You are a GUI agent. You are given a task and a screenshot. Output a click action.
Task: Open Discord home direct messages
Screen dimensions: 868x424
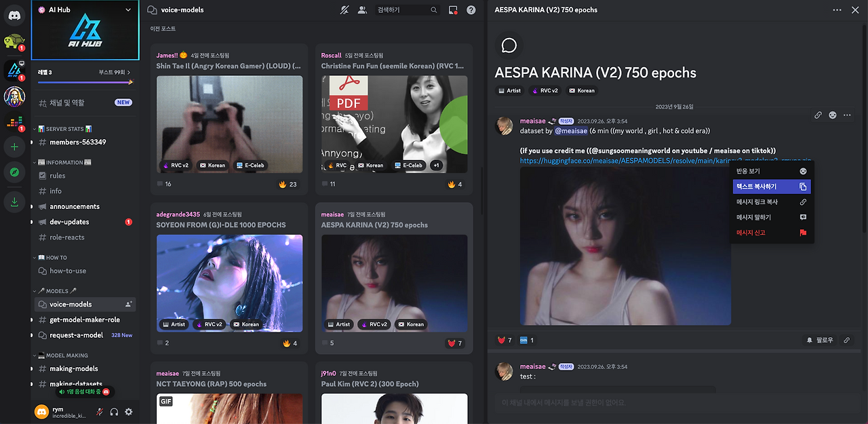pyautogui.click(x=14, y=15)
